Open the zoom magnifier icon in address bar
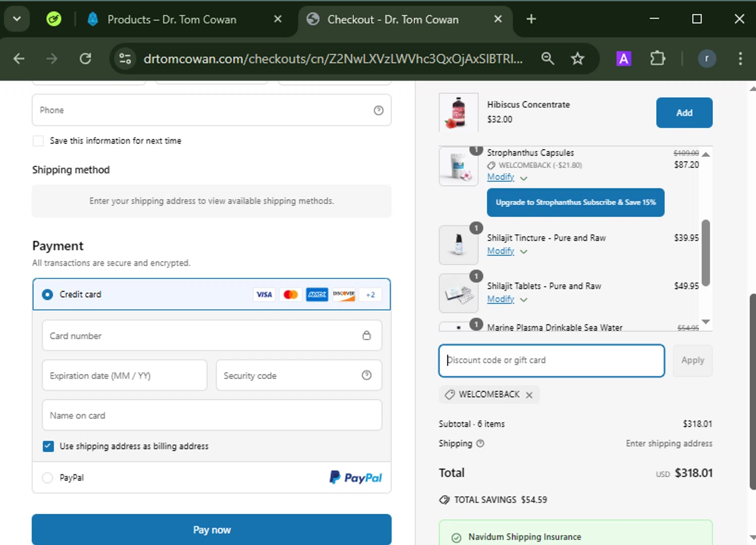Screen dimensions: 756x545 548,59
